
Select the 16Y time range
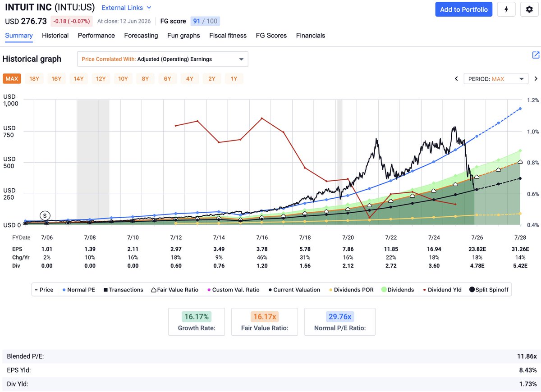56,79
